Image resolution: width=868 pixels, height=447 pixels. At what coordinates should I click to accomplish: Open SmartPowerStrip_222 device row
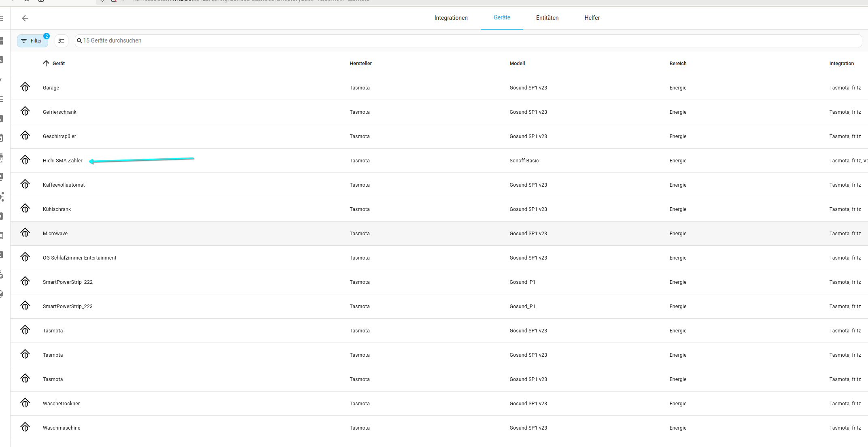68,282
